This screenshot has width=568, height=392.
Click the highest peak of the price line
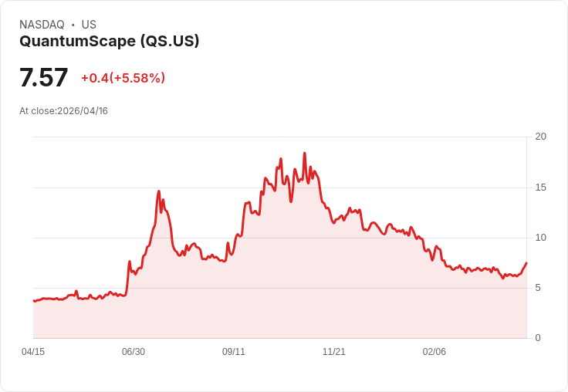(x=305, y=154)
